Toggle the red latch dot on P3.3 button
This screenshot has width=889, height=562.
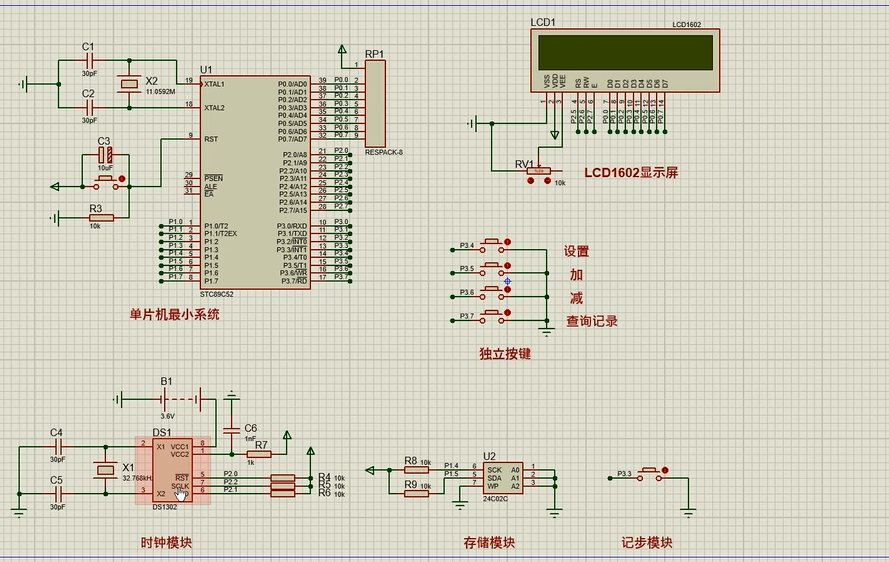665,471
